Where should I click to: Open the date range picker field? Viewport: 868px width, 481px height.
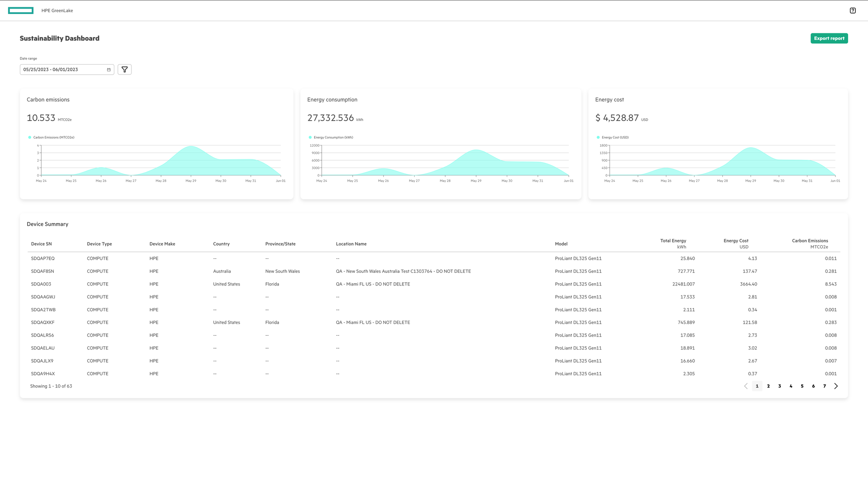click(63, 70)
